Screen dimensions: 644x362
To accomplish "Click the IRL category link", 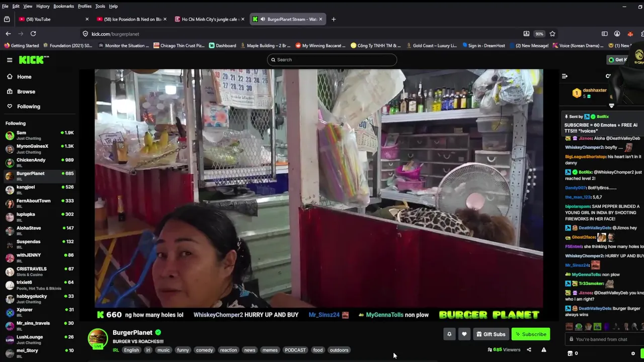I will coord(116,350).
